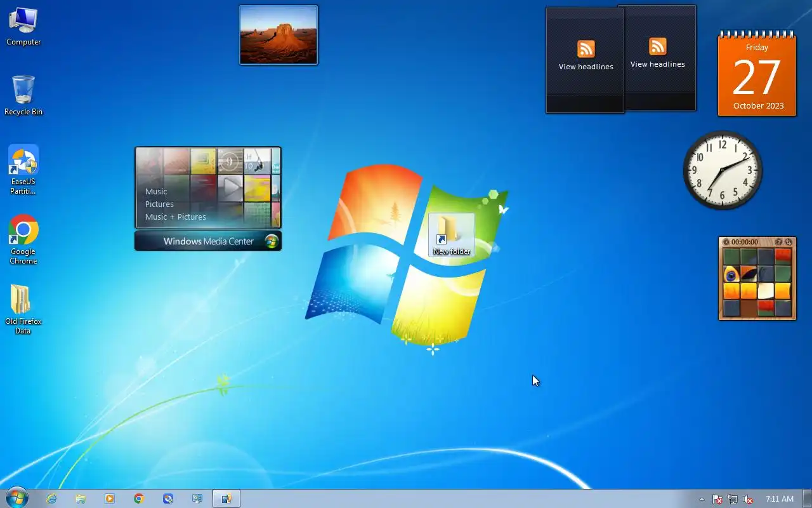Open Windows Explorer from the taskbar
Screen dimensions: 812x508
81,498
